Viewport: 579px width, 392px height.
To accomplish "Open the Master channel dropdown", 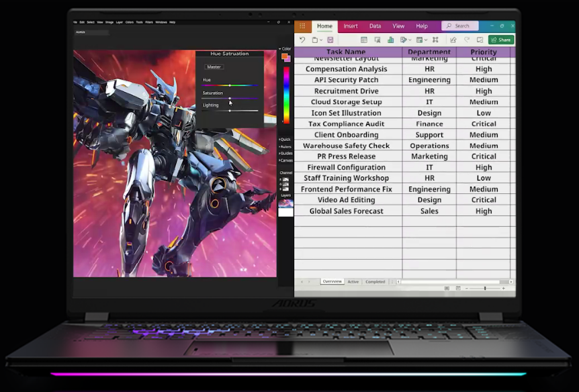I will click(x=214, y=67).
